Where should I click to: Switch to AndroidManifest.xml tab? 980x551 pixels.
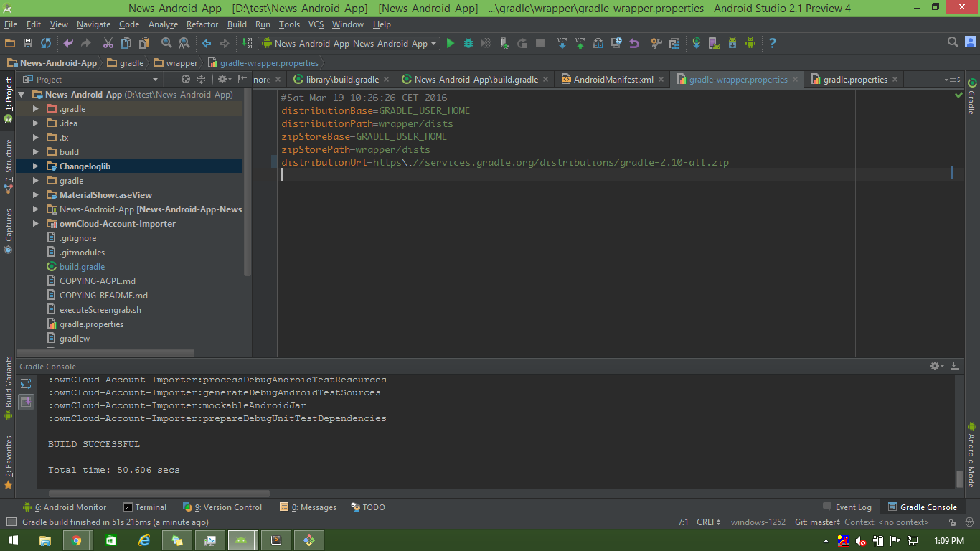612,80
